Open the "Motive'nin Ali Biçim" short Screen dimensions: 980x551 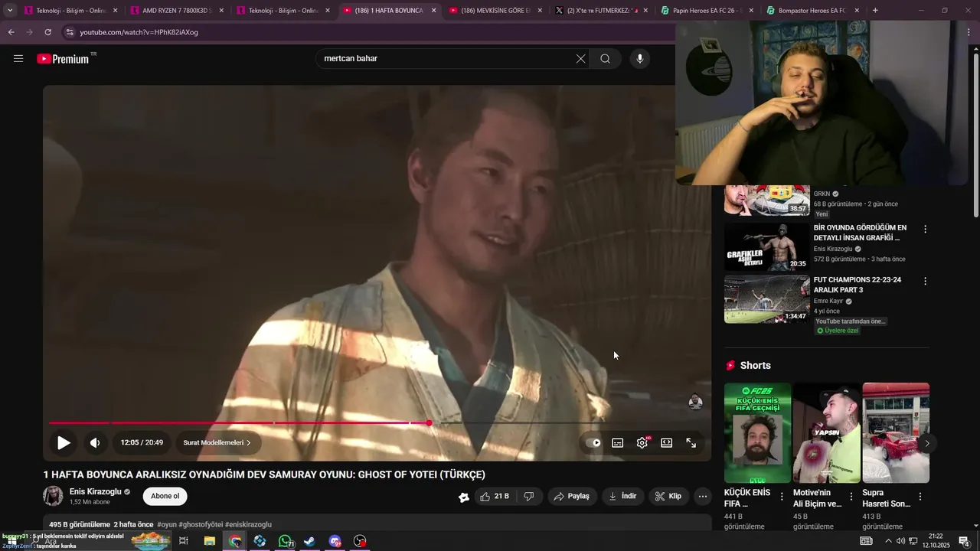826,433
